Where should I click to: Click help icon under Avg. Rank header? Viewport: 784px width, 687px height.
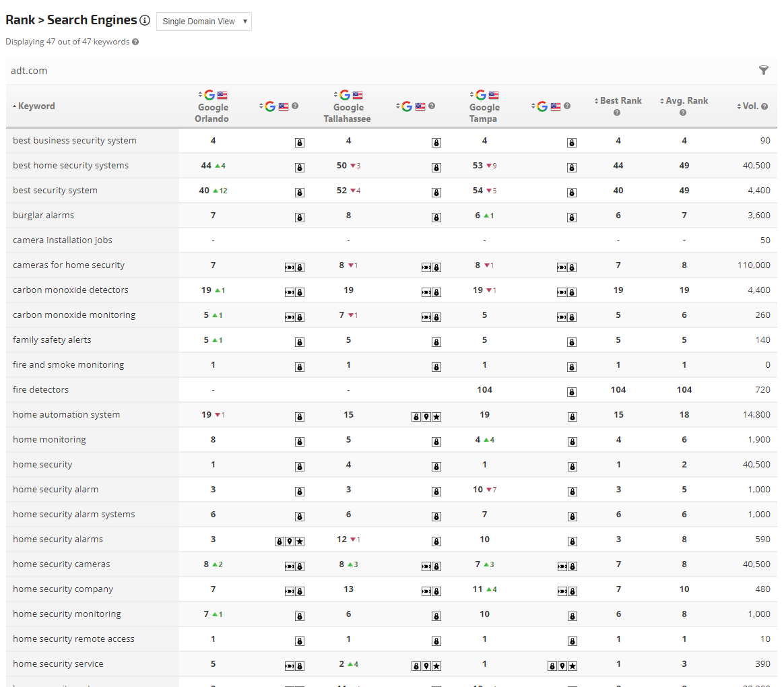pos(683,112)
